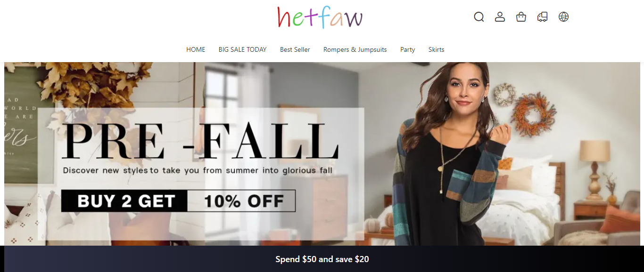This screenshot has height=272, width=644.
Task: Click the PRE-FALL banner headline
Action: (x=200, y=141)
